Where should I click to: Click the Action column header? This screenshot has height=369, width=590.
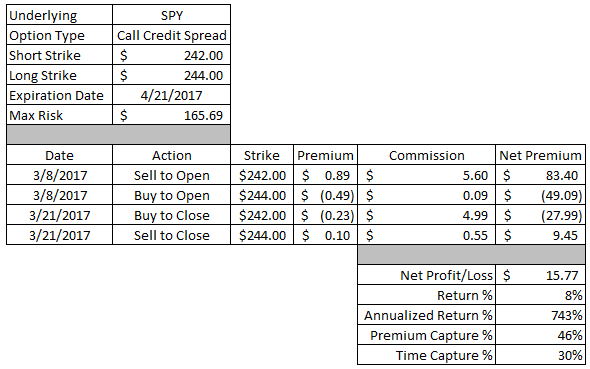click(172, 155)
